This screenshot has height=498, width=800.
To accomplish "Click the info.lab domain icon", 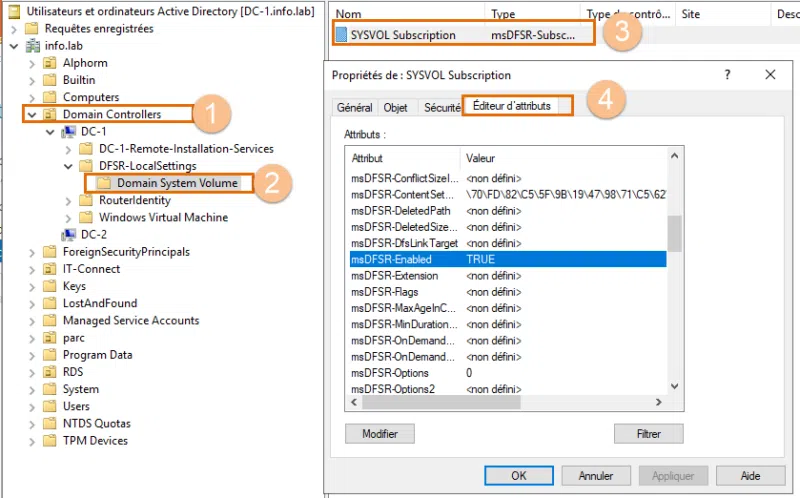I will [x=31, y=46].
